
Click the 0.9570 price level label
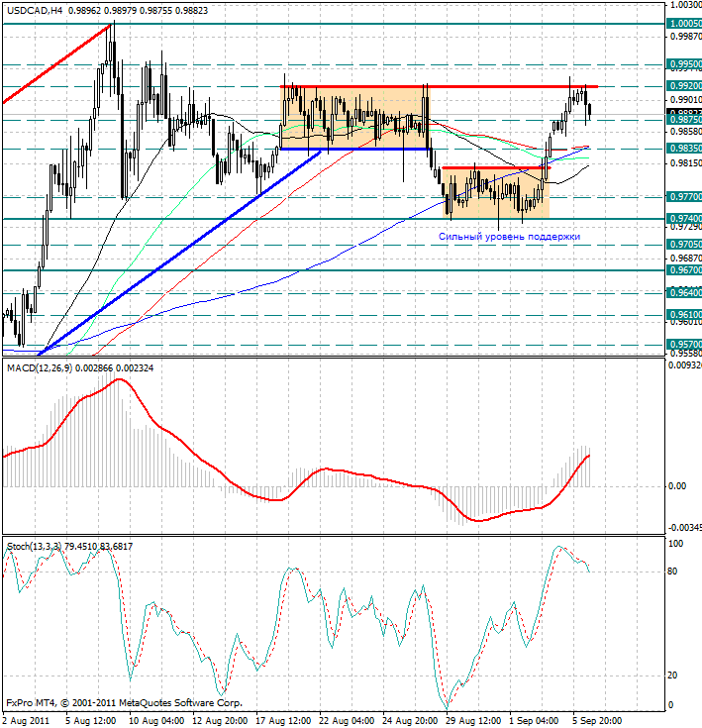pyautogui.click(x=684, y=345)
